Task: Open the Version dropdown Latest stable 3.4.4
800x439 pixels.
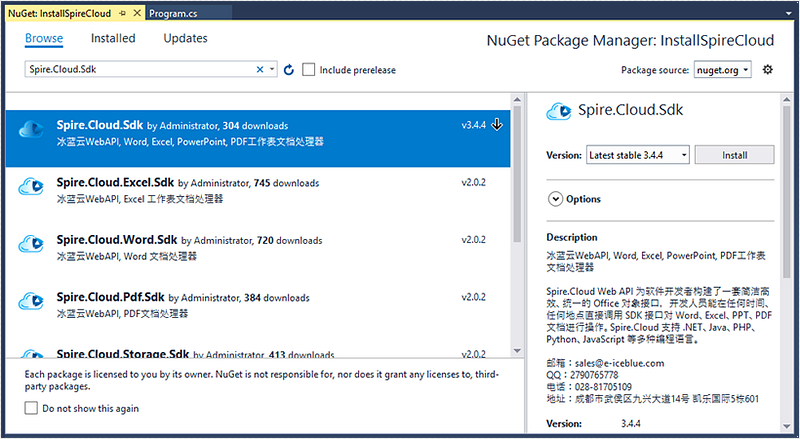Action: [638, 155]
